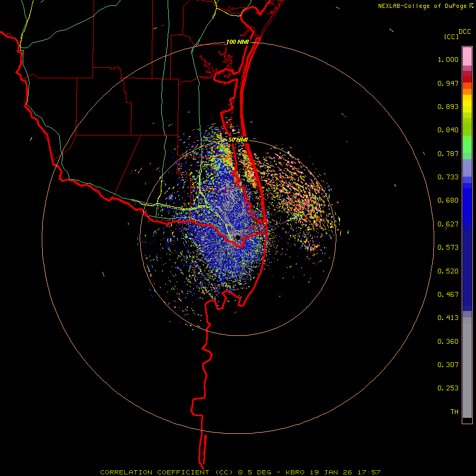The height and width of the screenshot is (476, 476).
Task: Select the 0.787 scale value
Action: tap(448, 153)
